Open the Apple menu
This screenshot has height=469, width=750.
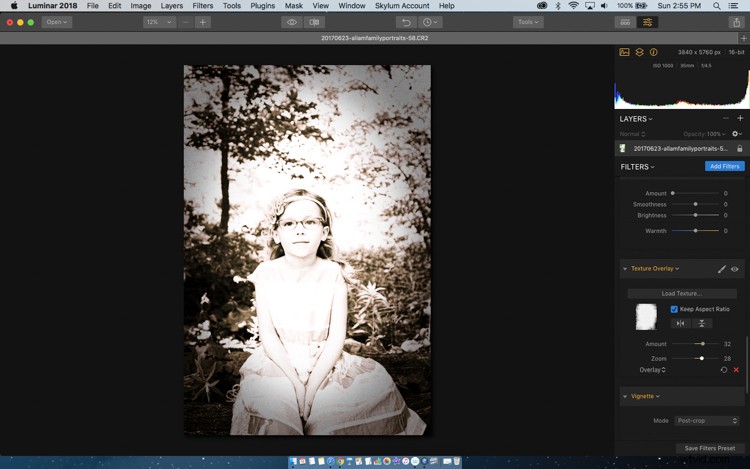tap(14, 6)
